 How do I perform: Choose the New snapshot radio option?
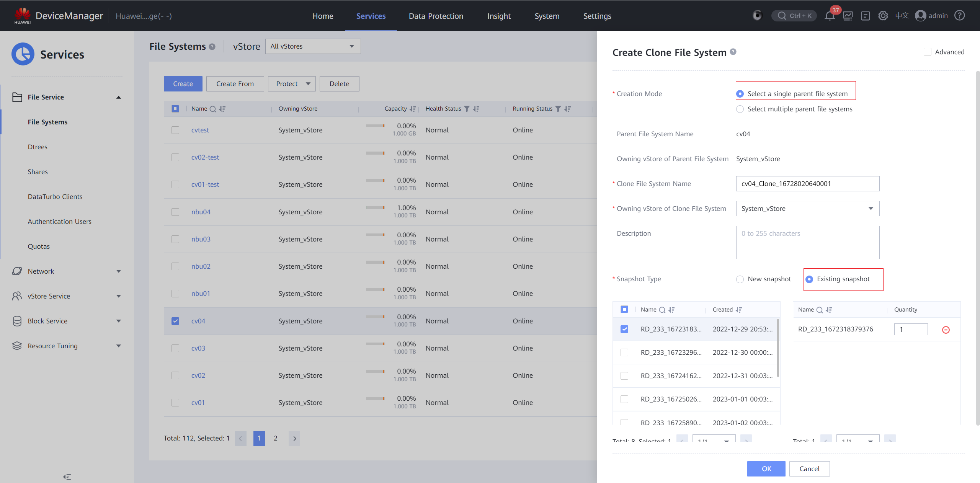click(x=740, y=279)
